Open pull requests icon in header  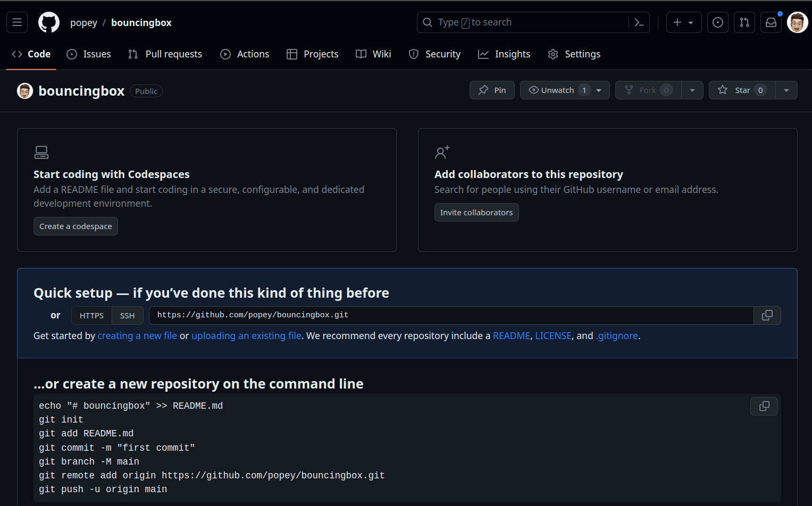point(744,22)
